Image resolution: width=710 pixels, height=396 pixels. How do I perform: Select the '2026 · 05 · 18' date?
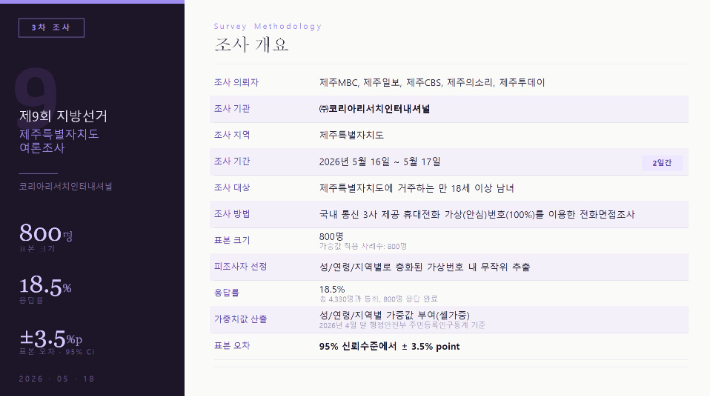coord(57,379)
